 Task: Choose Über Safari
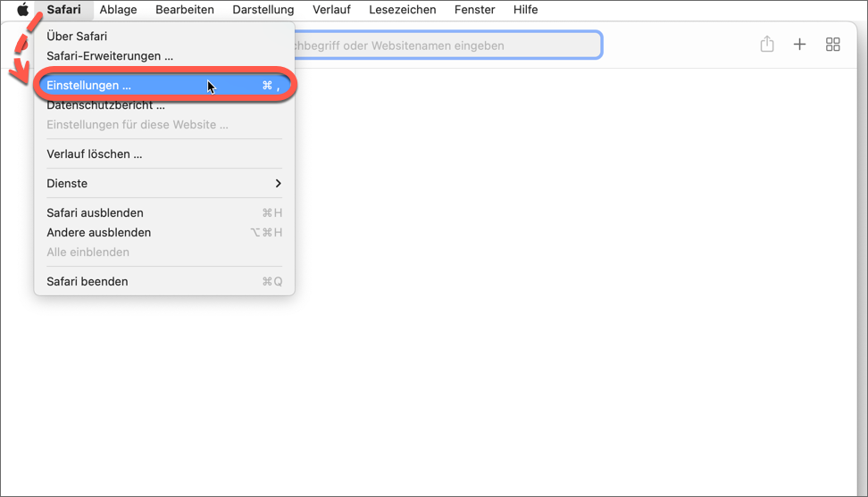click(164, 37)
